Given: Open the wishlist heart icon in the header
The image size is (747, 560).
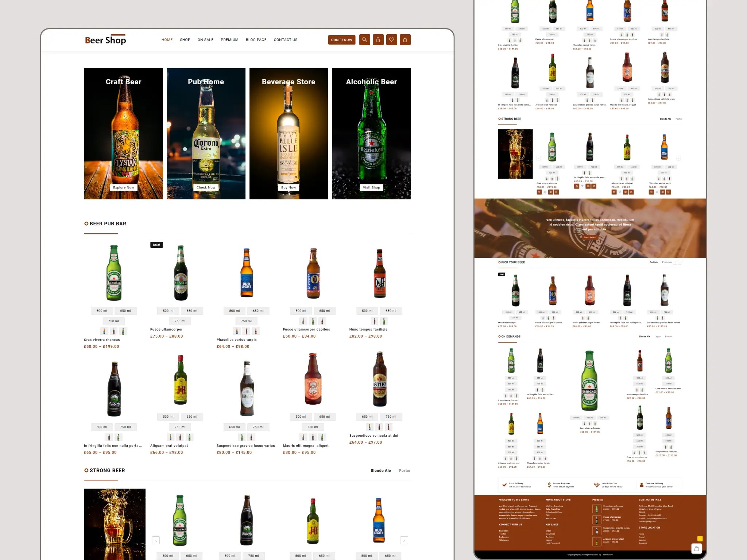Looking at the screenshot, I should tap(392, 40).
